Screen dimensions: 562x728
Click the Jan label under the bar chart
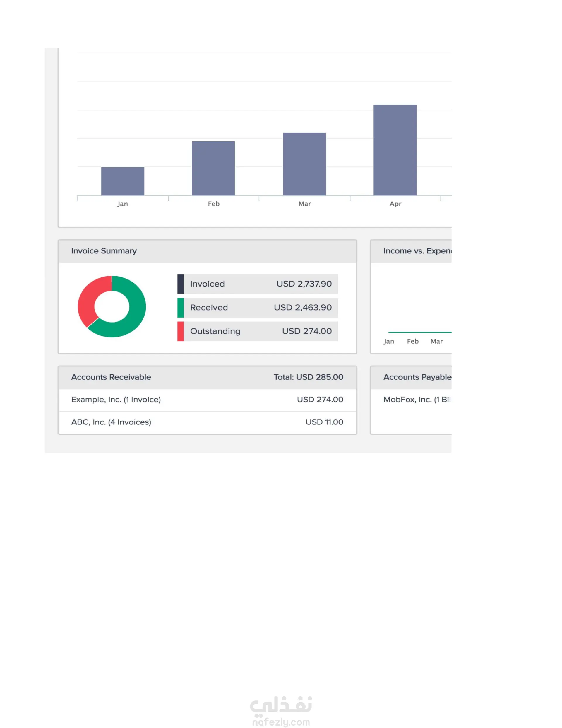(x=123, y=204)
